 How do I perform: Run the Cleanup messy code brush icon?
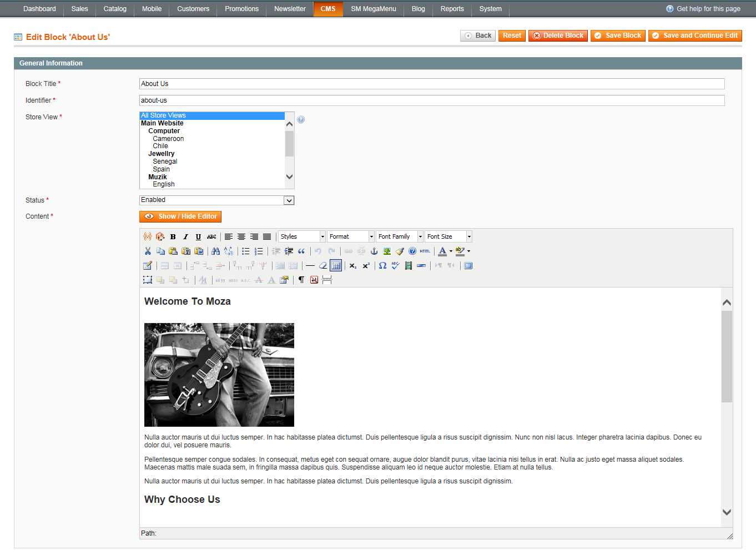tap(400, 251)
